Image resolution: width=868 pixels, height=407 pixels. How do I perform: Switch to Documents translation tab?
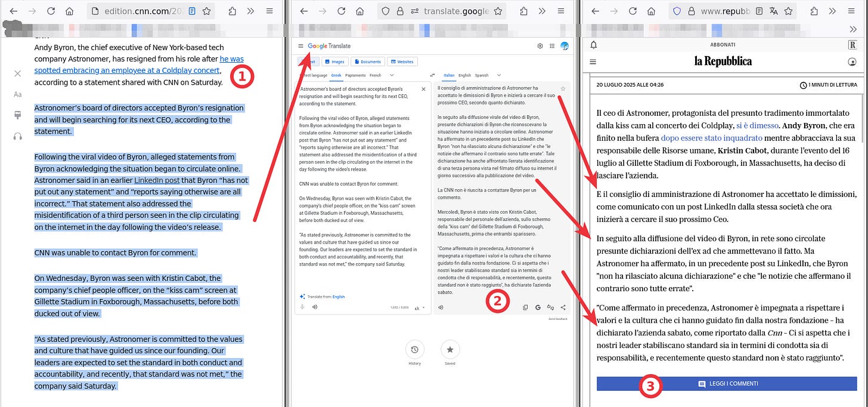tap(368, 61)
